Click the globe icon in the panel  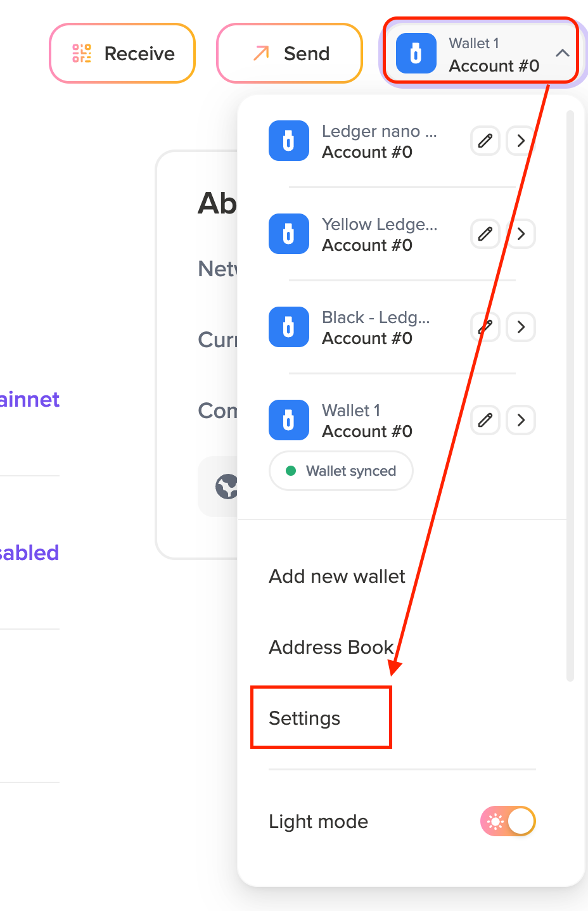(x=226, y=487)
